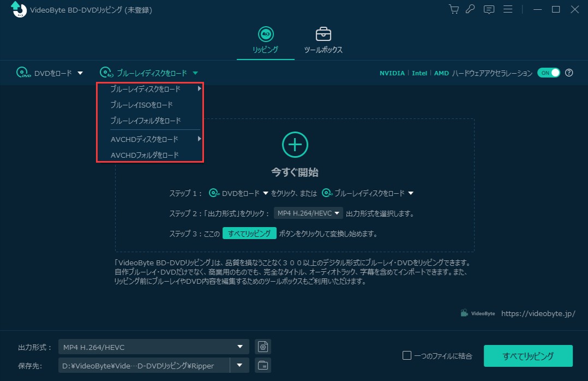Click the Blu-ray disc icon in Step 1
The width and height of the screenshot is (588, 381).
(327, 193)
